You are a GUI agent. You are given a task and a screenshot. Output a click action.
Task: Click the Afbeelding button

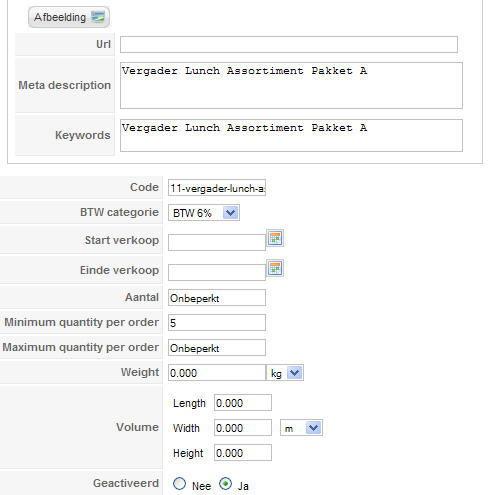coord(69,17)
